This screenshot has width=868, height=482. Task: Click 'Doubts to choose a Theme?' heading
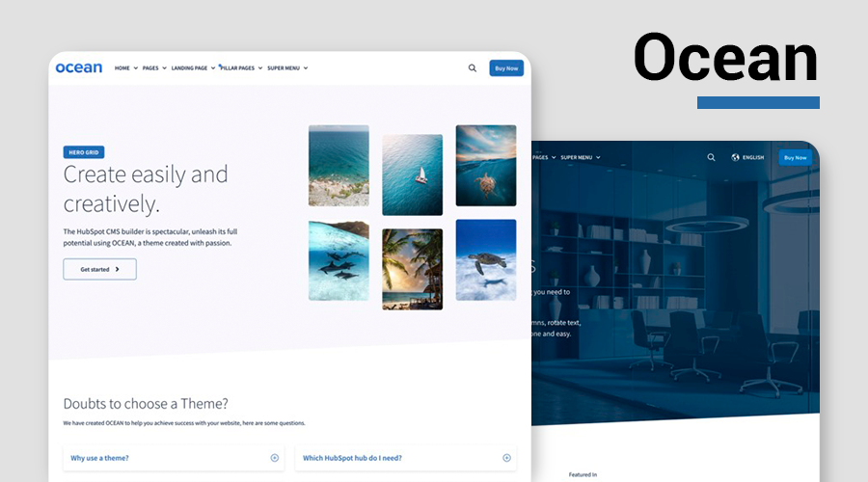pos(146,403)
